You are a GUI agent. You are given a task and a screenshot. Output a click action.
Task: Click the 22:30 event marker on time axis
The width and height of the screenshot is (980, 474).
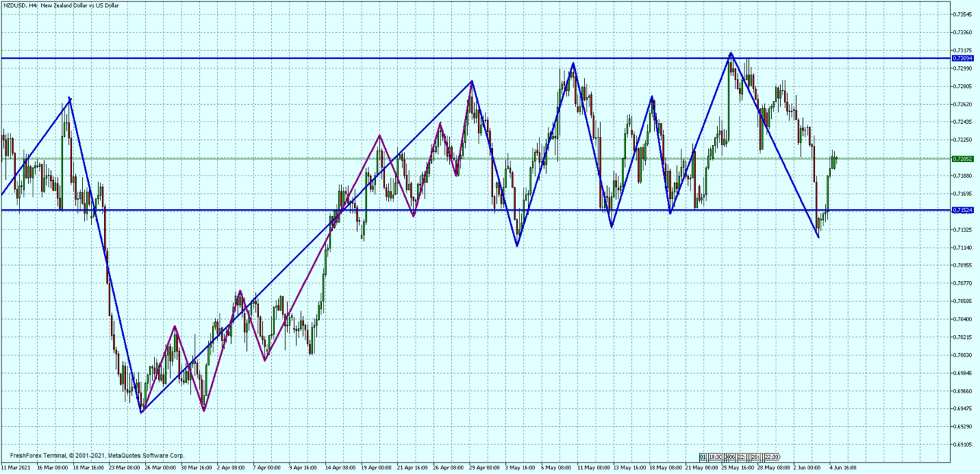pyautogui.click(x=771, y=457)
